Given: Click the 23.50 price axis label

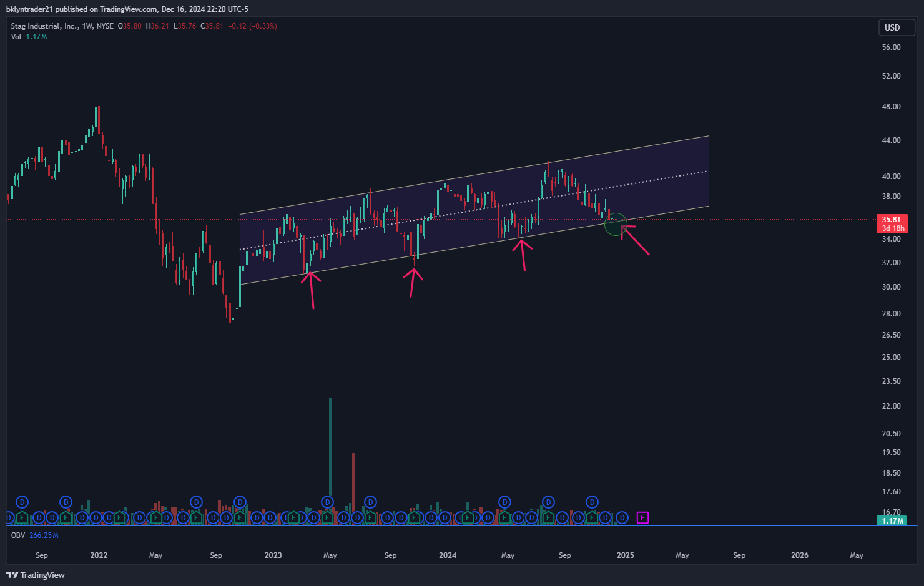Looking at the screenshot, I should point(891,381).
